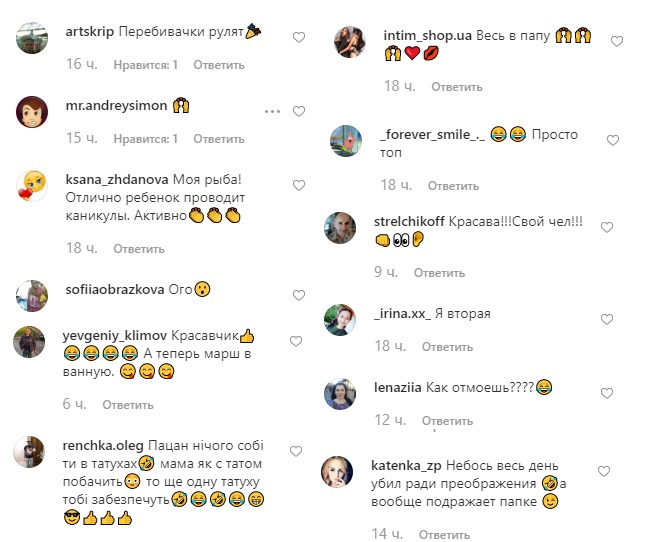Click Ответить under ksana_zhdanova comment
Image resolution: width=646 pixels, height=542 pixels.
tap(139, 249)
